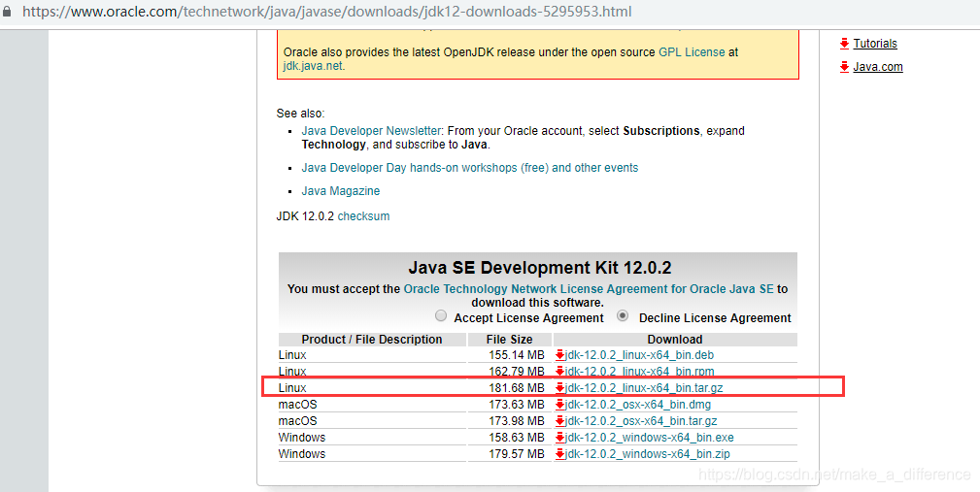Open Java Developer Newsletter link
Screen dimensions: 980x492
pyautogui.click(x=371, y=131)
